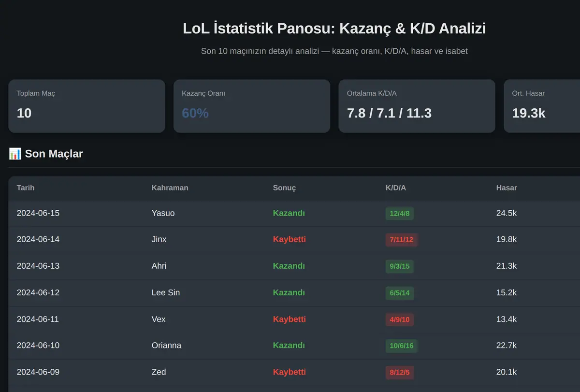The height and width of the screenshot is (392, 580).
Task: Open the Ortalama K/D/A stat card
Action: click(x=417, y=106)
